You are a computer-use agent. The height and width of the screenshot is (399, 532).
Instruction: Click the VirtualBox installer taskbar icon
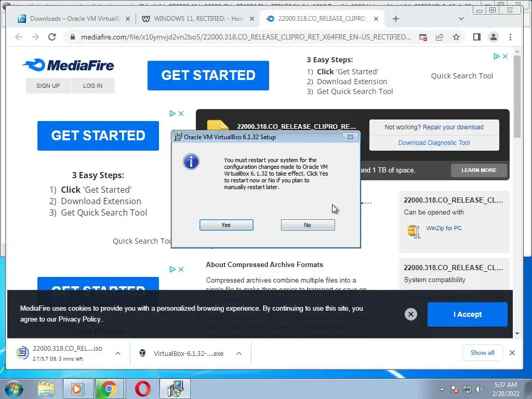pyautogui.click(x=176, y=389)
